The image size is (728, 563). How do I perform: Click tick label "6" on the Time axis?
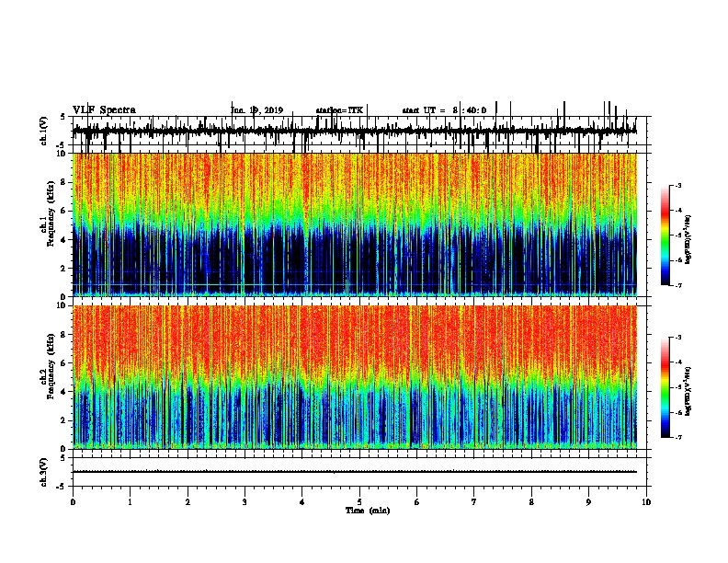click(417, 502)
